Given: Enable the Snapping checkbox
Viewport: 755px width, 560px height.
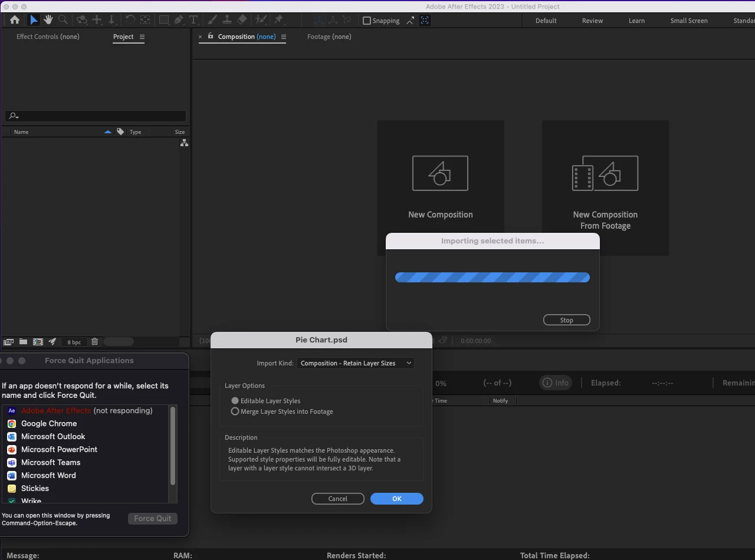Looking at the screenshot, I should (367, 21).
